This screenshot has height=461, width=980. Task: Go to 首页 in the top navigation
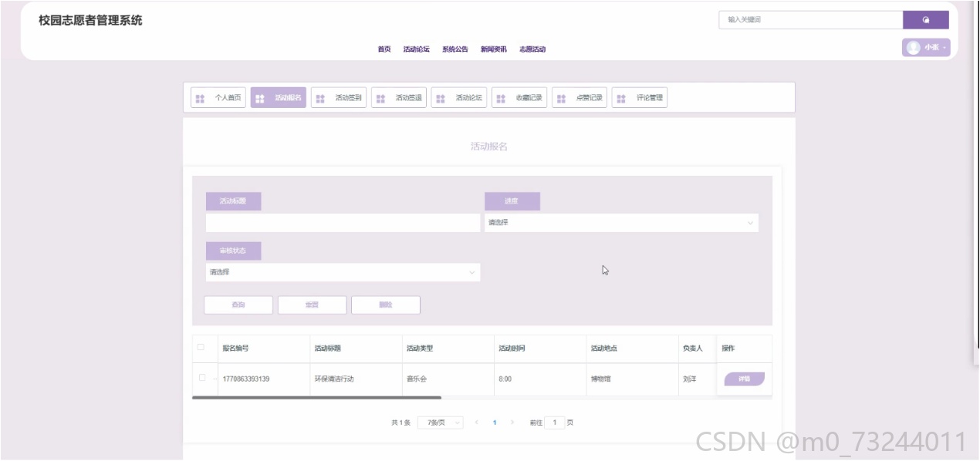click(x=384, y=49)
